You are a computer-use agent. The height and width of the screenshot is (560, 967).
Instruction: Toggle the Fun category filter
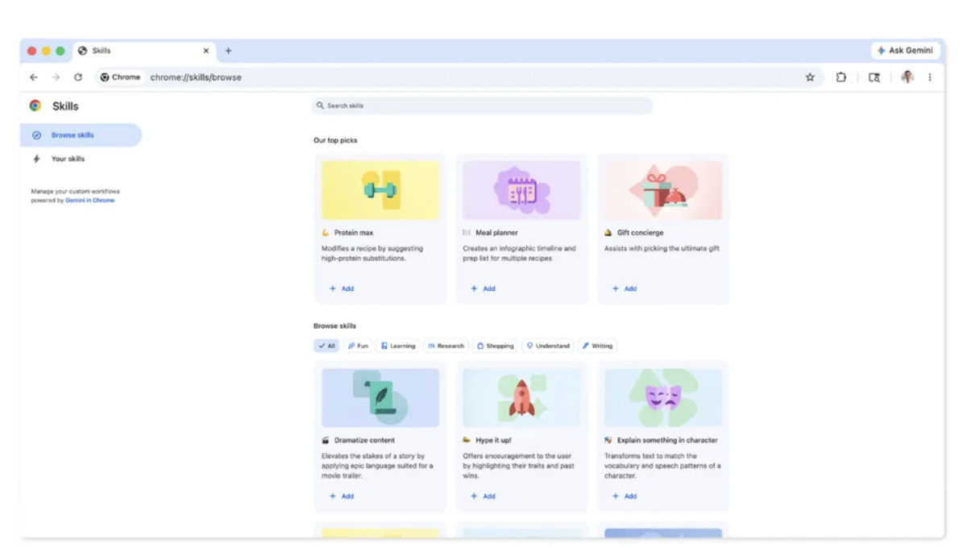coord(358,346)
